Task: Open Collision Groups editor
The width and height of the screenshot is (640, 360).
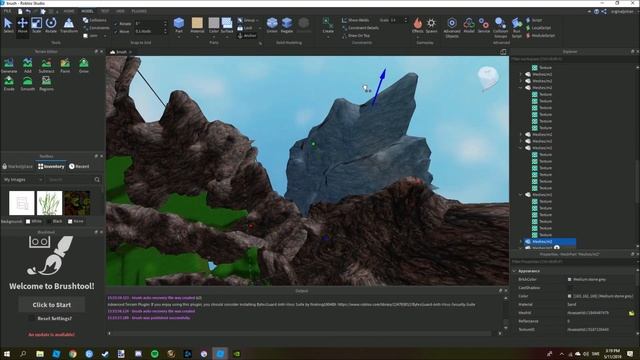Action: [x=500, y=28]
